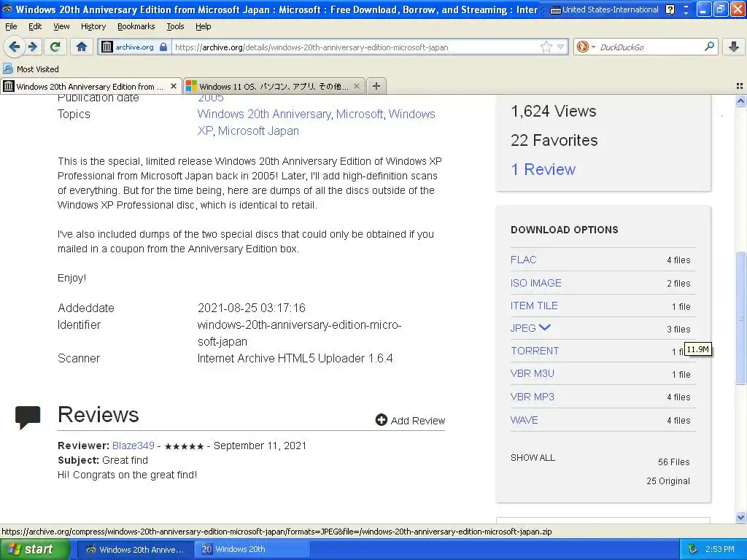Click the padlock security icon
The width and height of the screenshot is (747, 560).
(163, 47)
